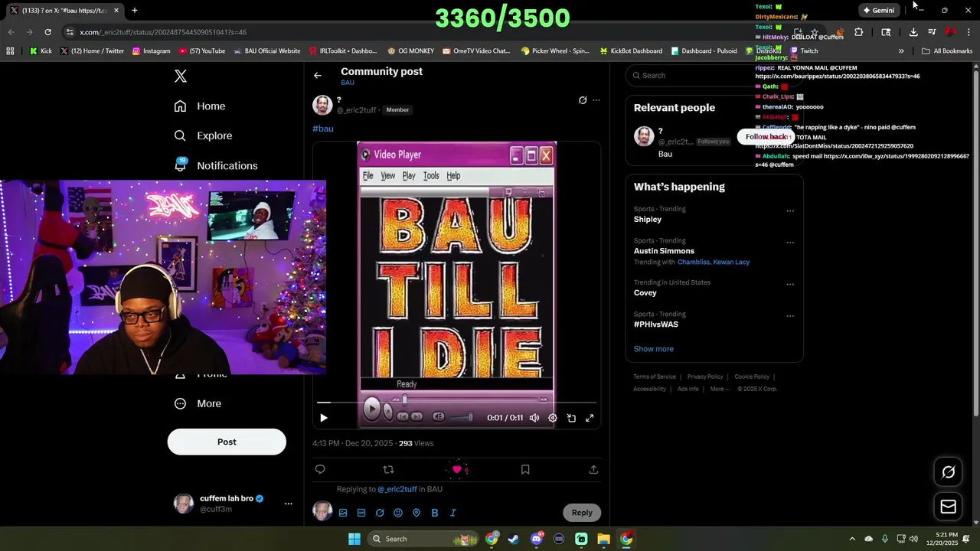Go to Home in the X sidebar

(x=200, y=106)
